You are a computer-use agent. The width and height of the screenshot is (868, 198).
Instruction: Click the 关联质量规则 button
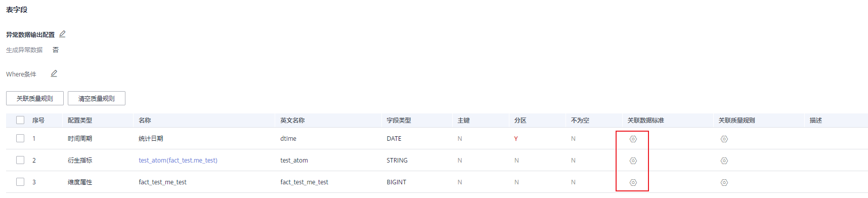[35, 98]
